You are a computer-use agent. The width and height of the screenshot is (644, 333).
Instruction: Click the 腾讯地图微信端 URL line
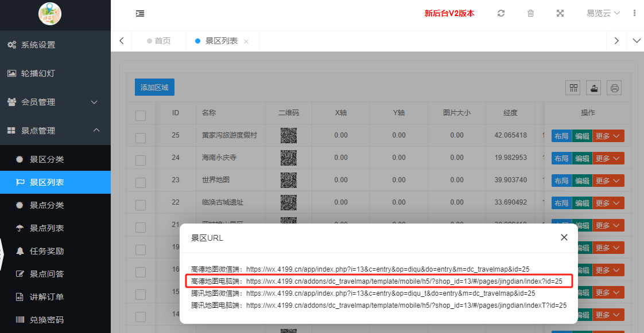(x=363, y=293)
